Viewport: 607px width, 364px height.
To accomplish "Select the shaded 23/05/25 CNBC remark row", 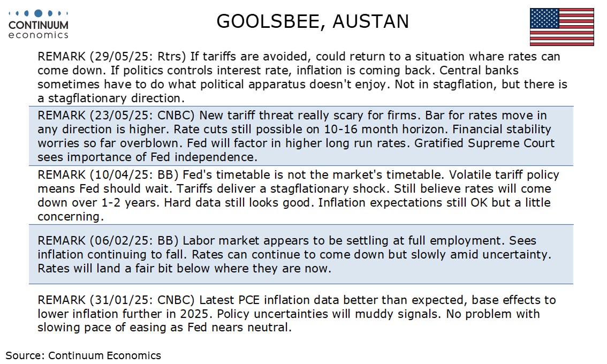I will pos(301,136).
